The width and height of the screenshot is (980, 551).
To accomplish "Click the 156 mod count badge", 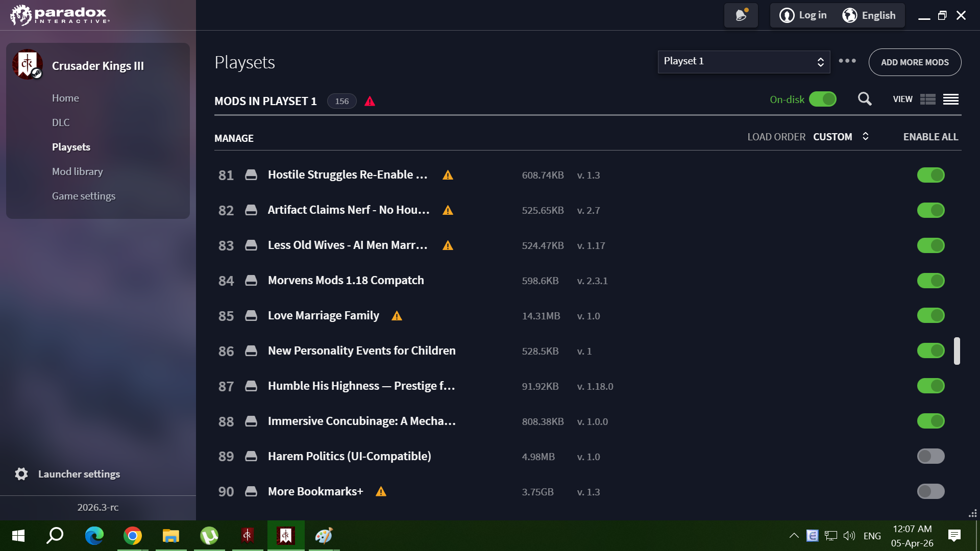I will click(342, 101).
